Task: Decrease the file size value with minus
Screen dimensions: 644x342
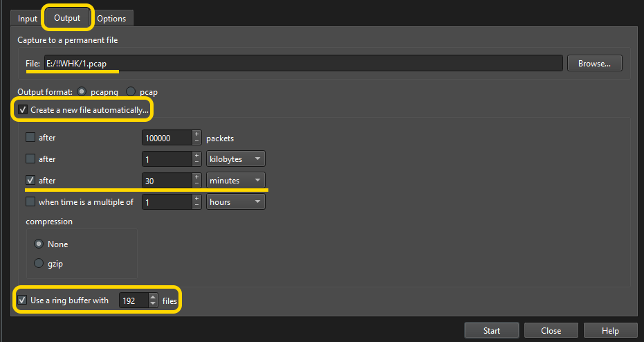Action: 196,163
